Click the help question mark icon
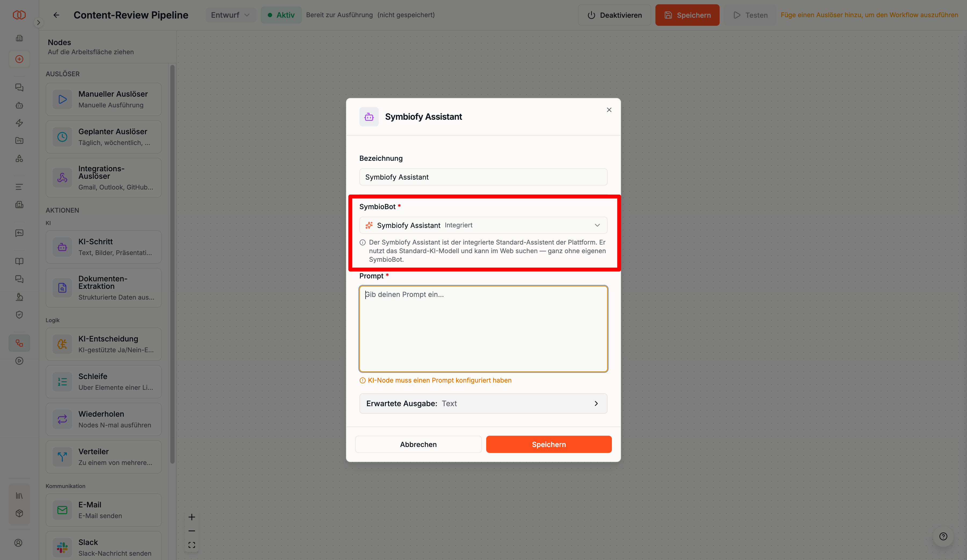The height and width of the screenshot is (560, 967). 943,536
